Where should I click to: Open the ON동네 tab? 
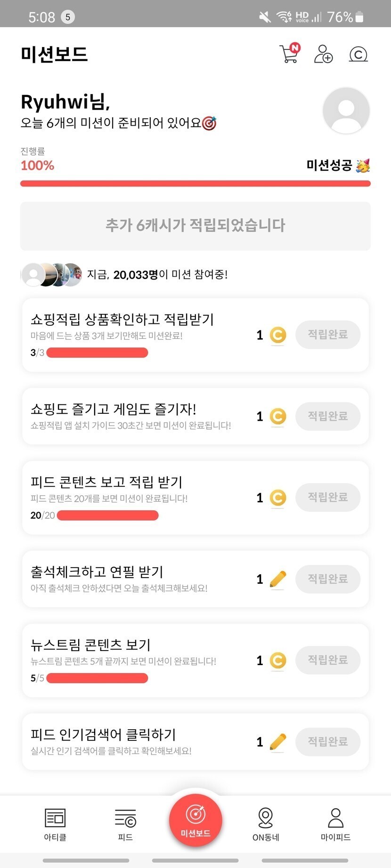(266, 824)
